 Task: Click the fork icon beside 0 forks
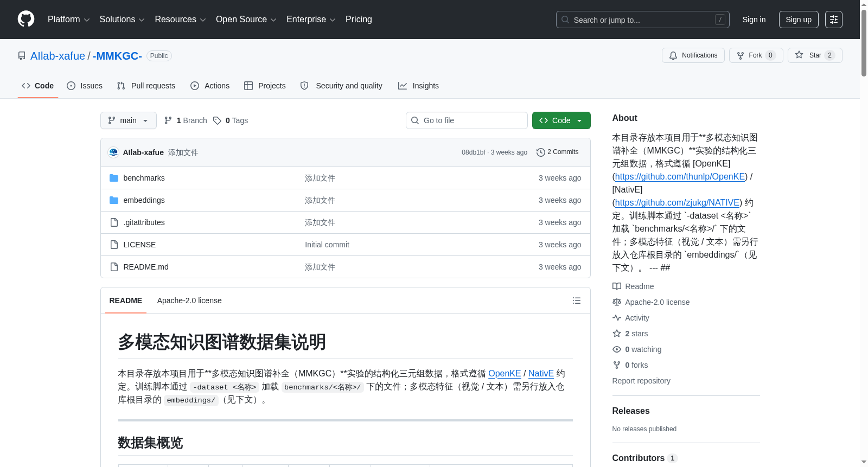[617, 365]
